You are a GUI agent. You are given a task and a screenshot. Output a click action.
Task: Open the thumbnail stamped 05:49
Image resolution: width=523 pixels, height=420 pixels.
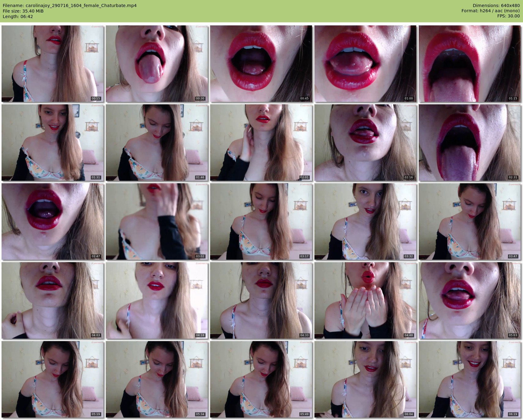[261, 379]
